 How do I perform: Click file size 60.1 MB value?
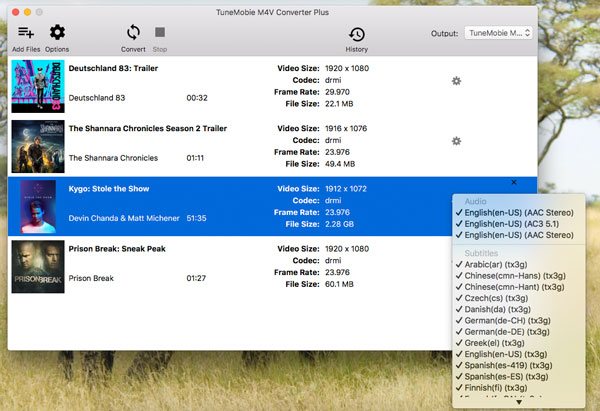(339, 284)
